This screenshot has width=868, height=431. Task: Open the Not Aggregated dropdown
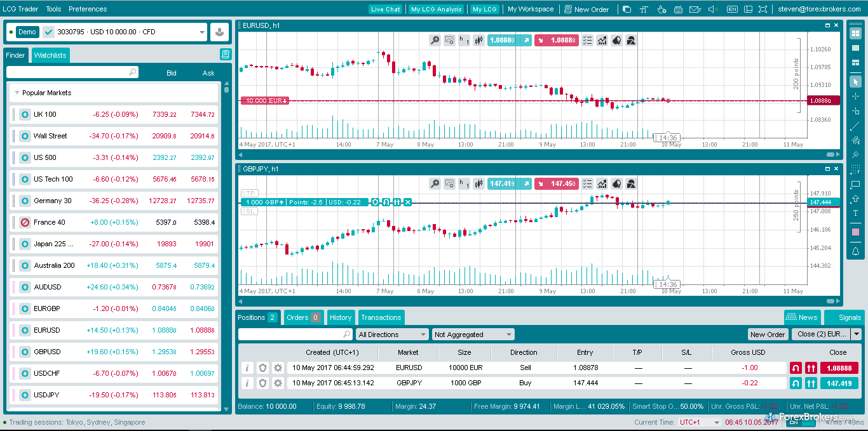tap(473, 335)
